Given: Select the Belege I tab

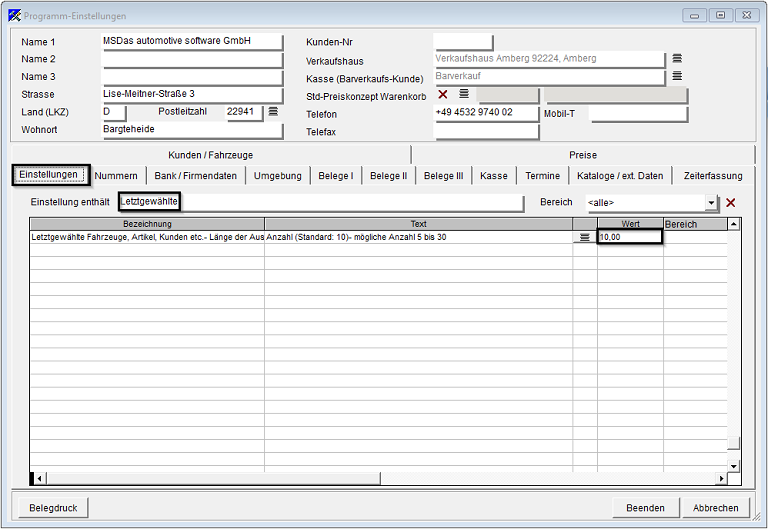Looking at the screenshot, I should pyautogui.click(x=336, y=176).
